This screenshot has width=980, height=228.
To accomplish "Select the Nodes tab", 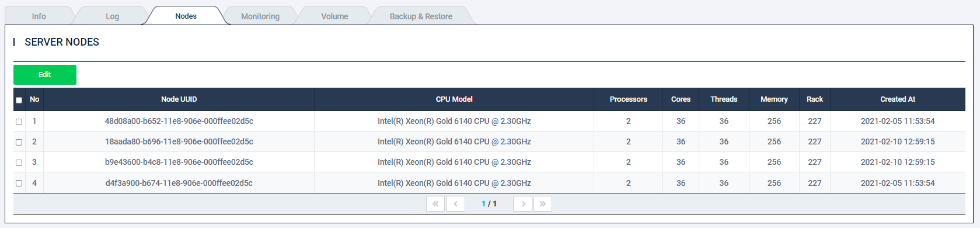I will 186,16.
